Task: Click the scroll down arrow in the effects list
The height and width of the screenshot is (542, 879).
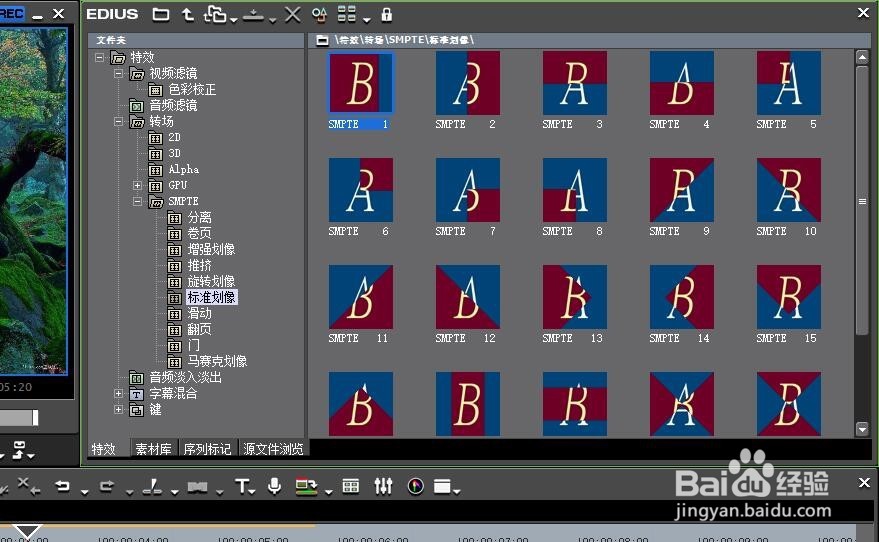Action: tap(862, 429)
